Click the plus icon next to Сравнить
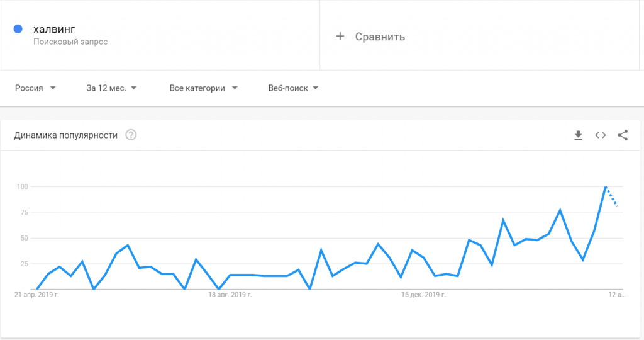 (340, 37)
